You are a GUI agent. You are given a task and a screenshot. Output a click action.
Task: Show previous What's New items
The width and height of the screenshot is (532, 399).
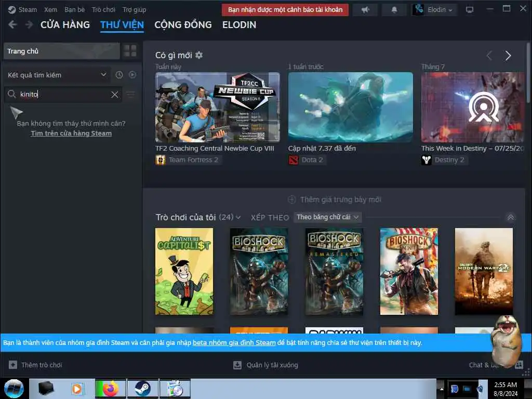coord(489,56)
